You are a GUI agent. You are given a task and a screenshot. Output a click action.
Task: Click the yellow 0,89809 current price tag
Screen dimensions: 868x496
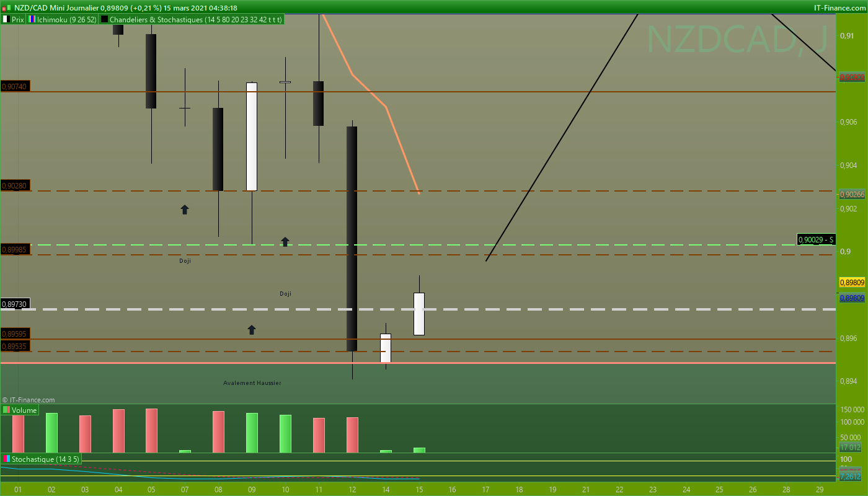click(851, 282)
